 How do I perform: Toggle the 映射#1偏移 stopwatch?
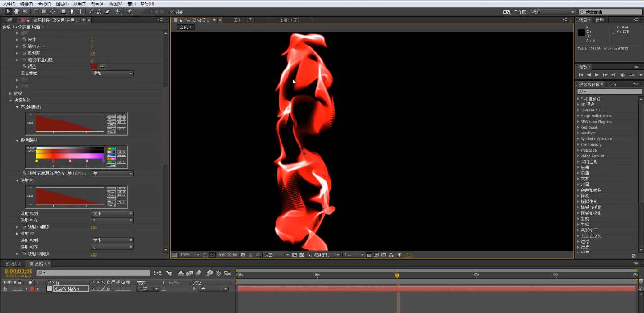point(23,227)
